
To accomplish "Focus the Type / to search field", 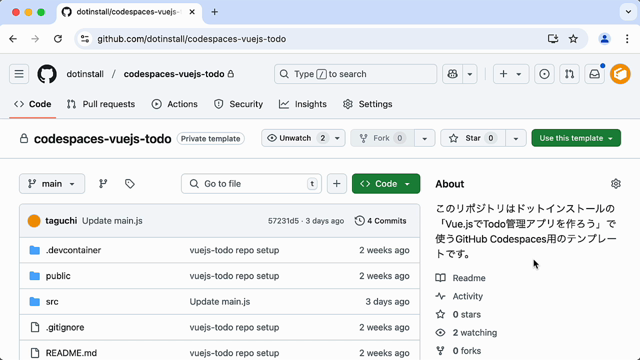I will (356, 74).
